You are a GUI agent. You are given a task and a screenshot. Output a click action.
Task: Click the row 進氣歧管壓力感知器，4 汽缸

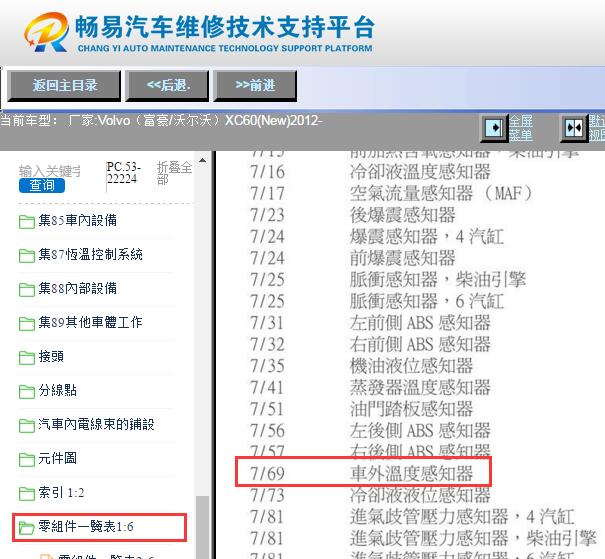[x=412, y=517]
